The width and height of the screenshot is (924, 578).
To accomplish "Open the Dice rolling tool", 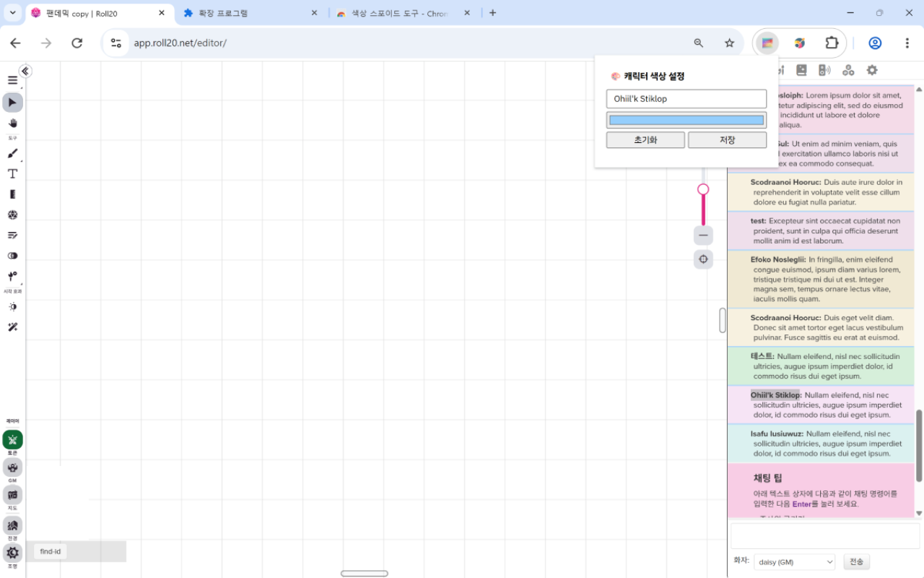I will coord(12,215).
